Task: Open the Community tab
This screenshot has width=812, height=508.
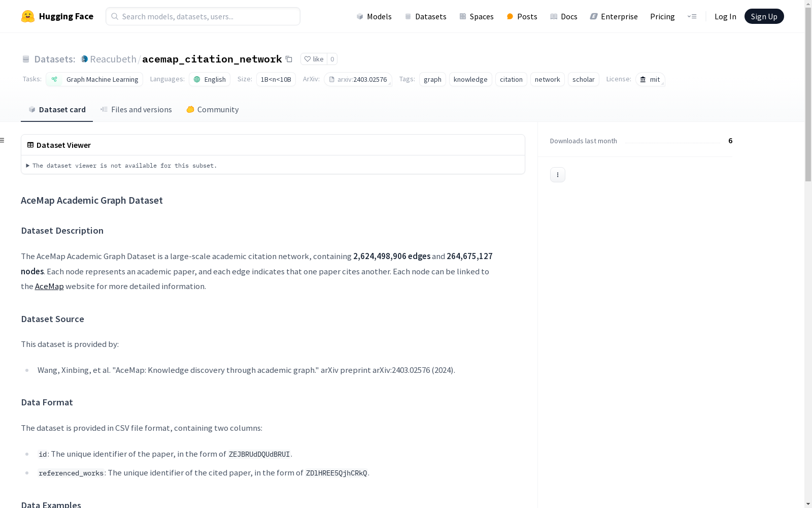Action: coord(212,110)
